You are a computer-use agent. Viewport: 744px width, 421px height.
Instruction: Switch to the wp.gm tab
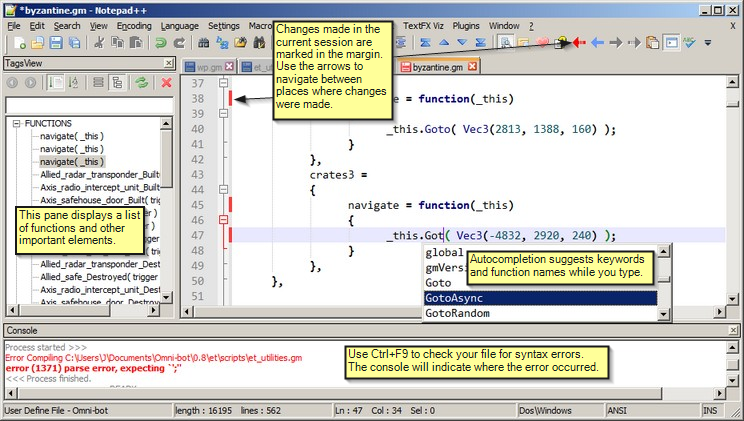[209, 67]
